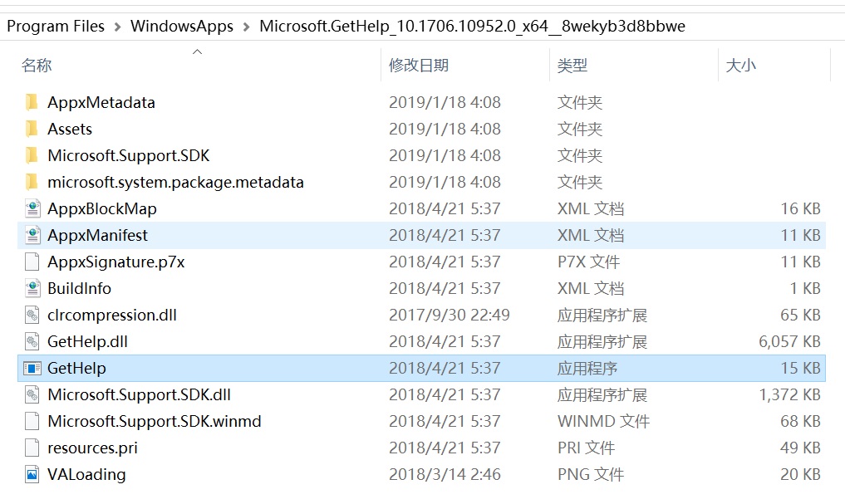The height and width of the screenshot is (504, 845).
Task: Click the 68 KB size cell
Action: 801,421
